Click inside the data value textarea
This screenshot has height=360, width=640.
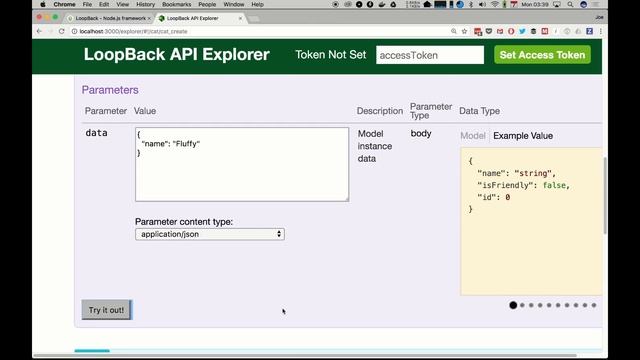click(242, 164)
